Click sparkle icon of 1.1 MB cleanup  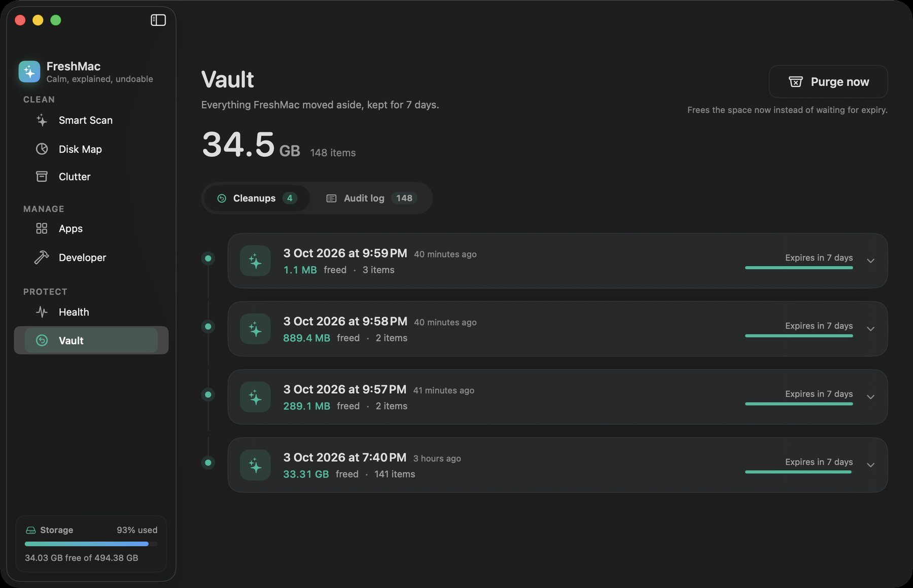pos(255,261)
